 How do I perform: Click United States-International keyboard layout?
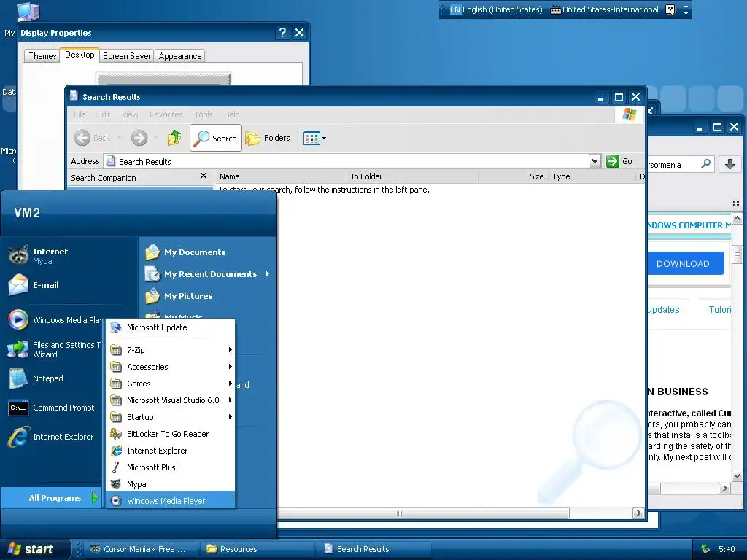(605, 9)
